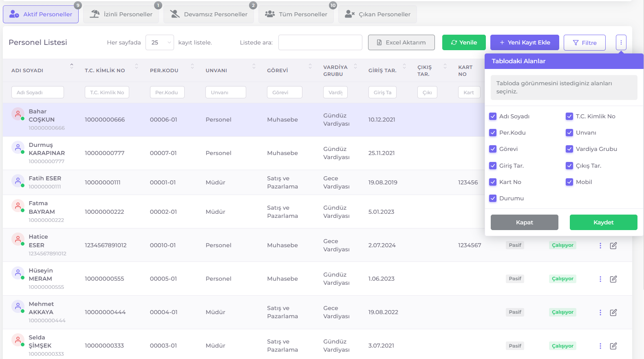Toggle the Mobil column checkbox
The height and width of the screenshot is (359, 644).
click(569, 182)
